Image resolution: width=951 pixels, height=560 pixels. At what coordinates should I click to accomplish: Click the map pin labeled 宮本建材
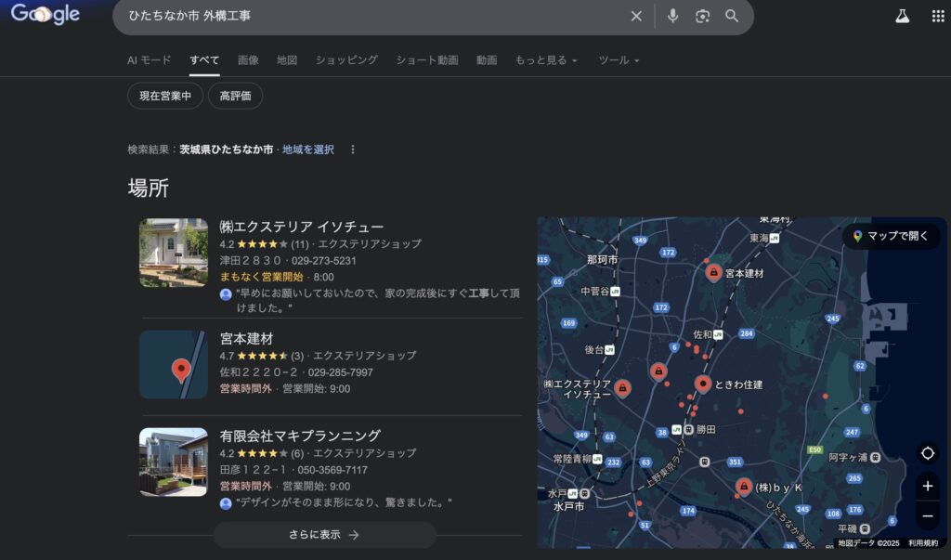pyautogui.click(x=713, y=272)
